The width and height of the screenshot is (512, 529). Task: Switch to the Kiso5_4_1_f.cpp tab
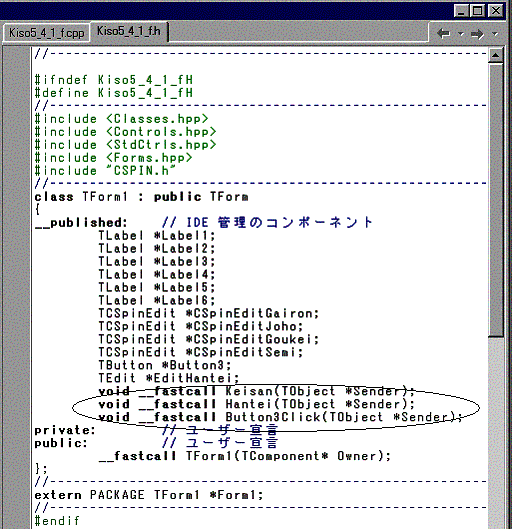pos(47,33)
